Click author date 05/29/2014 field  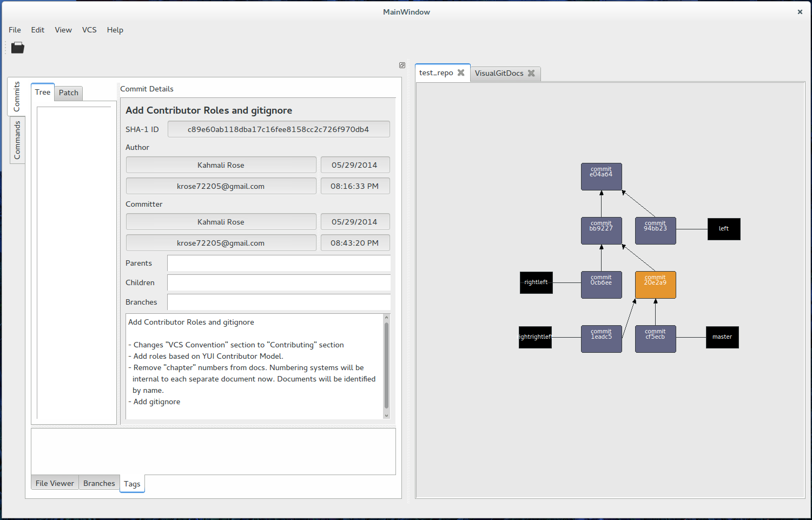click(355, 165)
